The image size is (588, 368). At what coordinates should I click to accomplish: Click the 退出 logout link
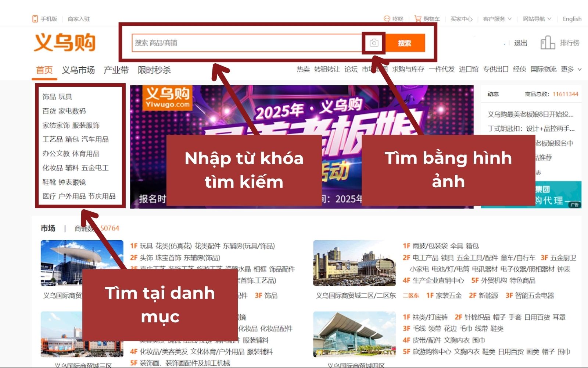[x=520, y=43]
